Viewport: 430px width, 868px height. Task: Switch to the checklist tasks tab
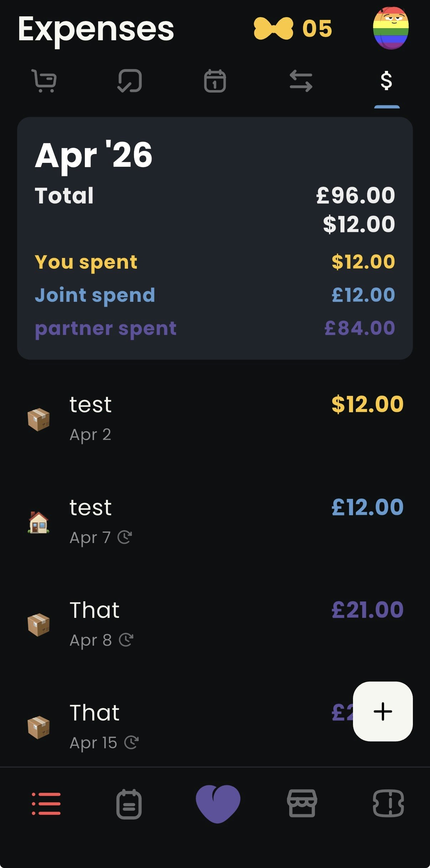[x=130, y=81]
